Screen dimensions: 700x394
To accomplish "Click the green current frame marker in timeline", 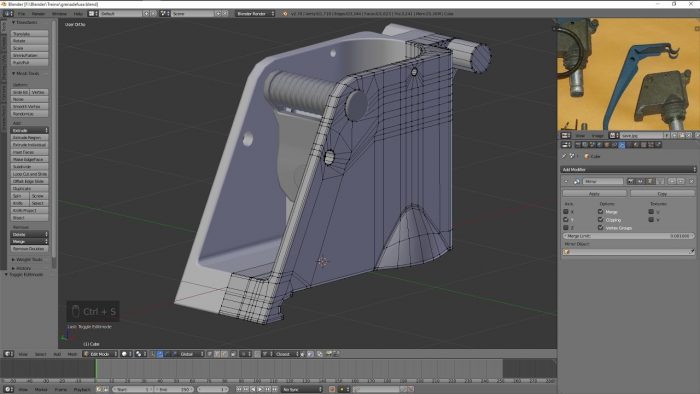I will tap(96, 369).
